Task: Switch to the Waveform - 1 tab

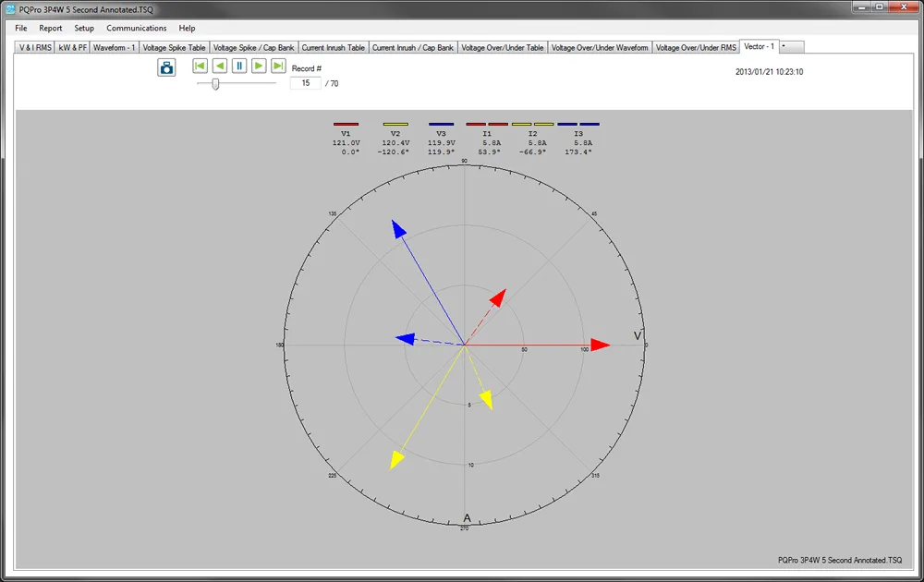Action: click(x=115, y=48)
